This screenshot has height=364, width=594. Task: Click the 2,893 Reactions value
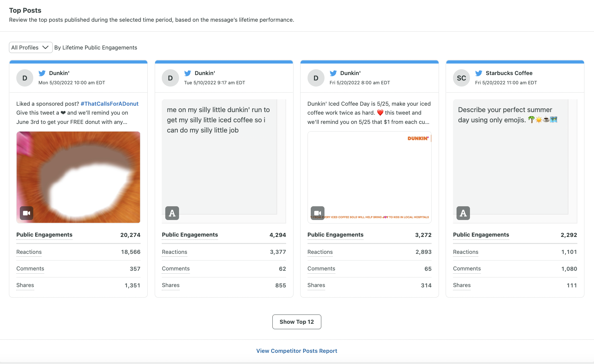pos(424,252)
